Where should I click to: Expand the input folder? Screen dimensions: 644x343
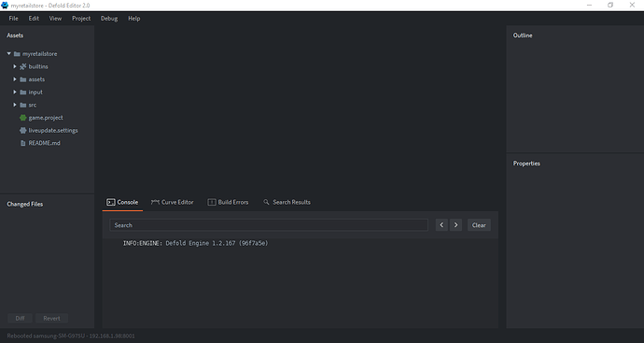pyautogui.click(x=15, y=92)
